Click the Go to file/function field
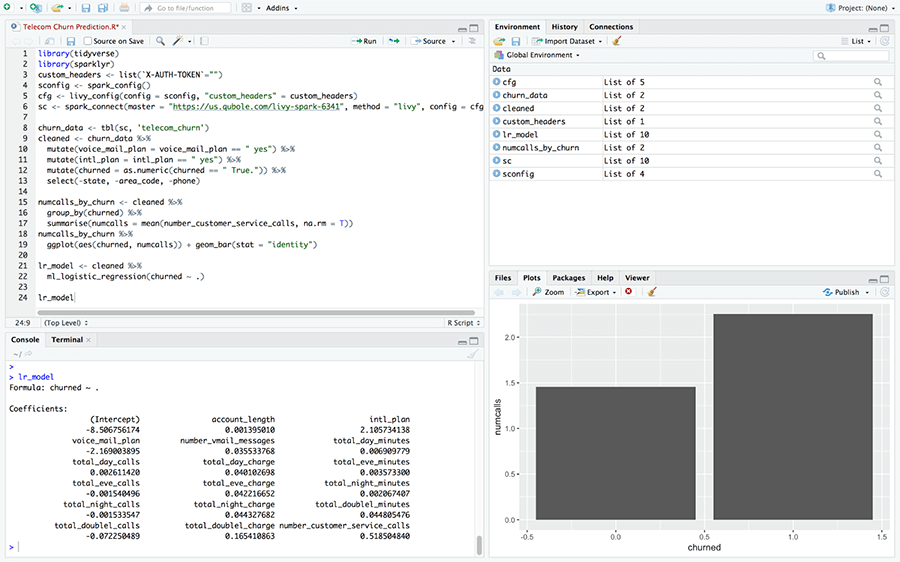 pos(185,8)
